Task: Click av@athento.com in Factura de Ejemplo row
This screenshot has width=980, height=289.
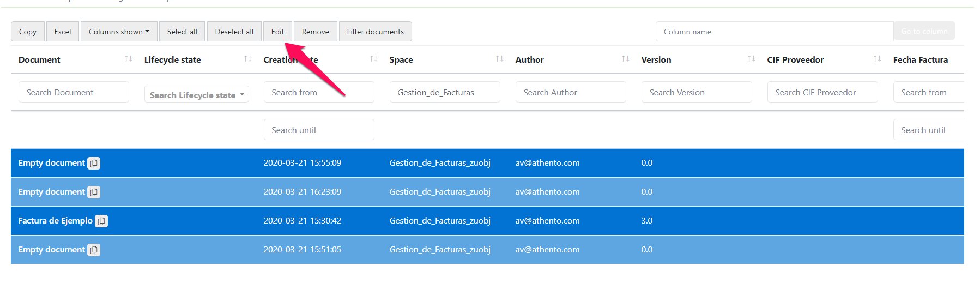Action: (x=548, y=221)
